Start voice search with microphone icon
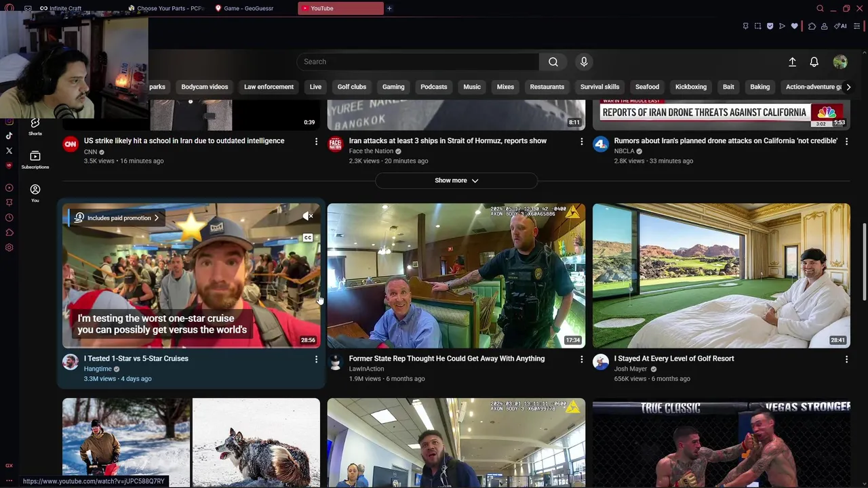The height and width of the screenshot is (488, 868). click(584, 62)
